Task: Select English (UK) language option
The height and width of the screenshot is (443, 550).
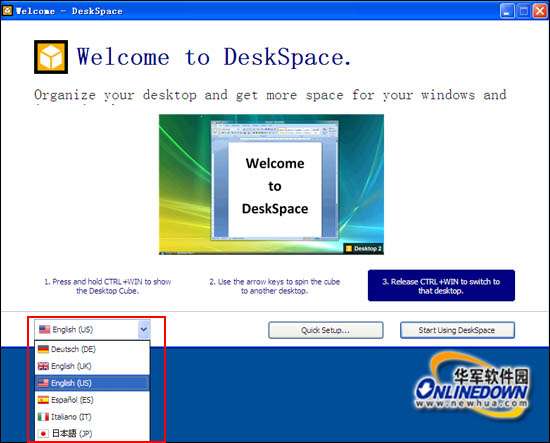Action: [92, 366]
